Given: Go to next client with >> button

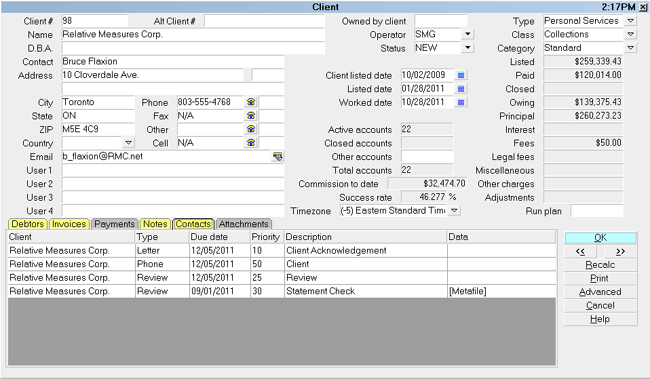Looking at the screenshot, I should pyautogui.click(x=621, y=251).
